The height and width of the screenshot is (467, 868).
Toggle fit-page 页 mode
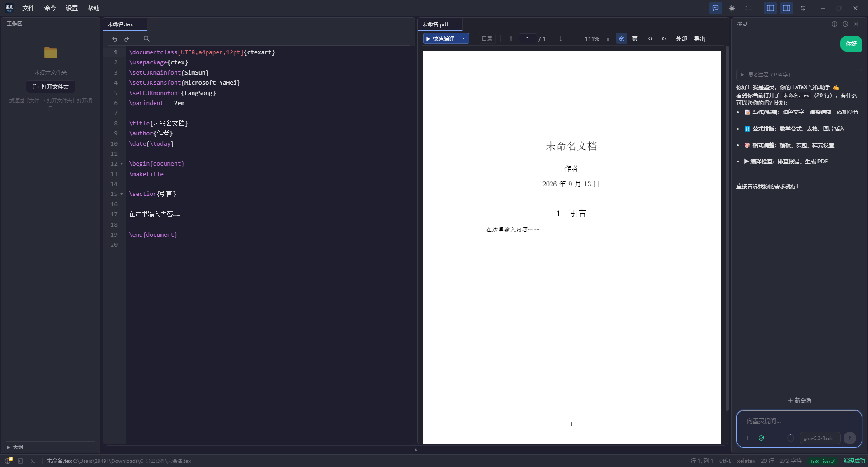click(635, 39)
